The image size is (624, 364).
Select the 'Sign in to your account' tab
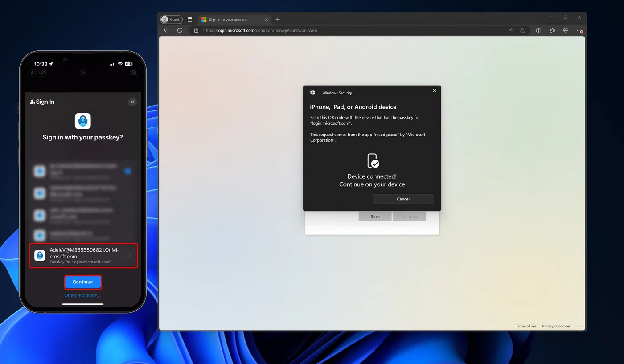[x=234, y=20]
